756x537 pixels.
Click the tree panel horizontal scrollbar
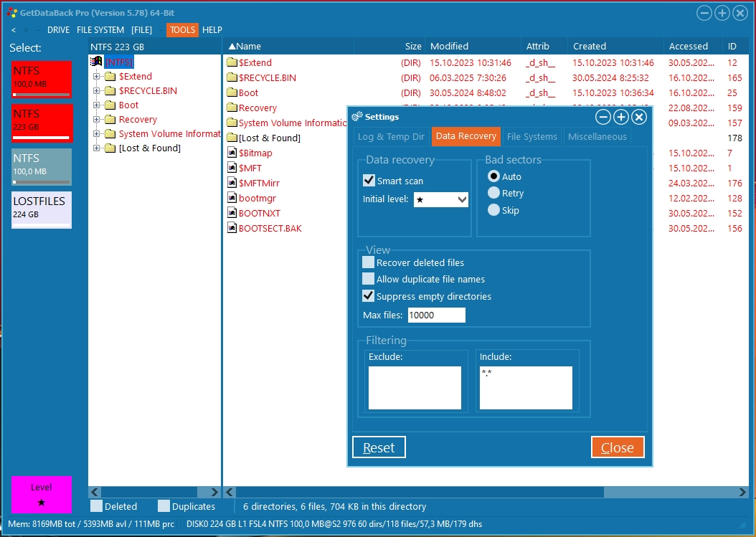[155, 492]
